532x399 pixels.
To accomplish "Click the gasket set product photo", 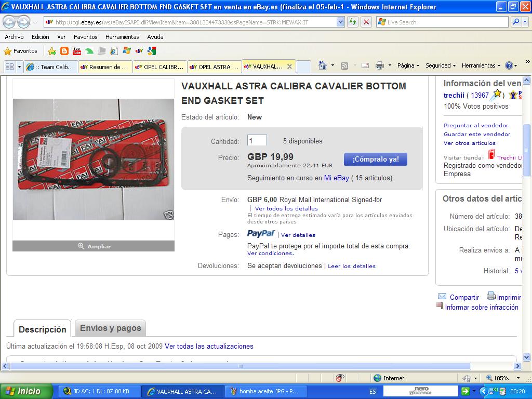I will point(94,159).
